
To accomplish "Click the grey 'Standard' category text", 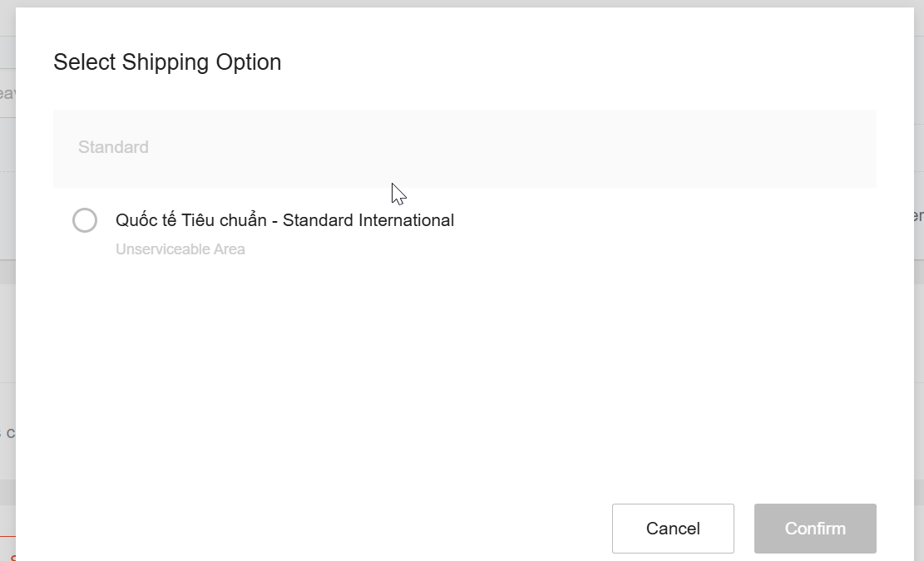I will pos(113,147).
